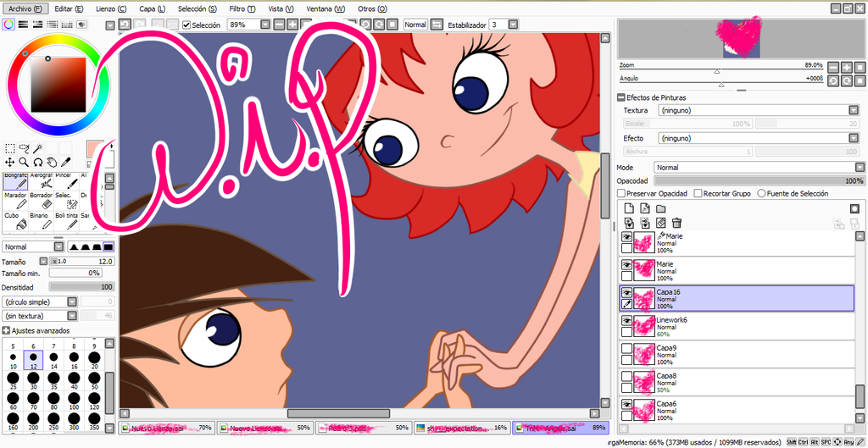This screenshot has width=868, height=448.
Task: Create a new linework layer
Action: [x=644, y=208]
